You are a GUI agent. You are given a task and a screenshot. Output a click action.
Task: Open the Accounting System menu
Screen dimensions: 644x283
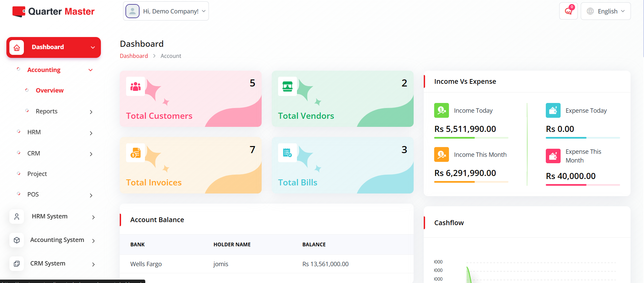(x=57, y=240)
